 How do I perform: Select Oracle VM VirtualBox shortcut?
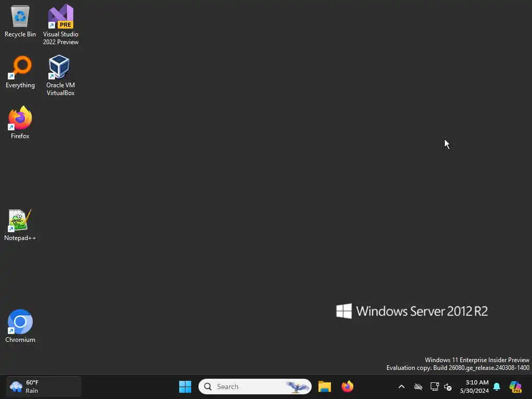point(61,75)
